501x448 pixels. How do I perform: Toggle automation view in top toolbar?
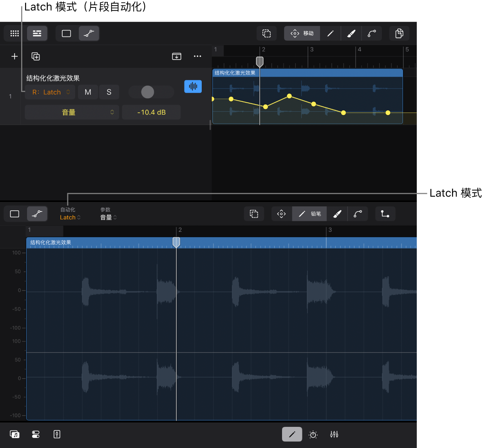[89, 34]
